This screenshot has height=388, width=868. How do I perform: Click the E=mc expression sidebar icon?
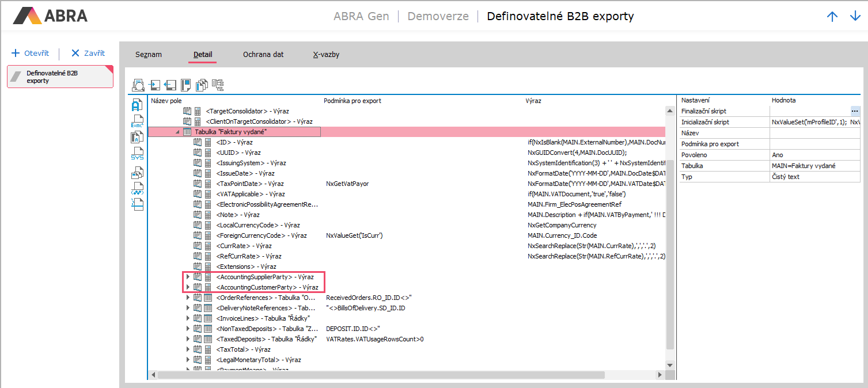pyautogui.click(x=137, y=121)
